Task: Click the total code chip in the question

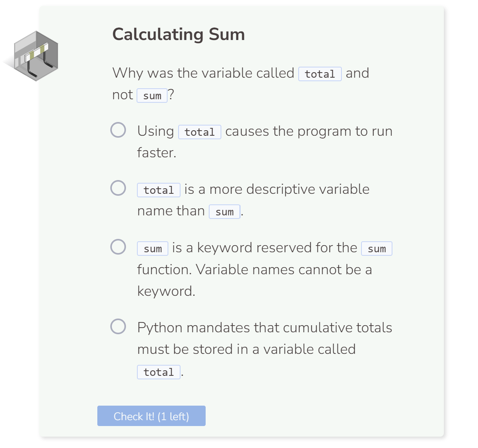Action: (x=320, y=75)
